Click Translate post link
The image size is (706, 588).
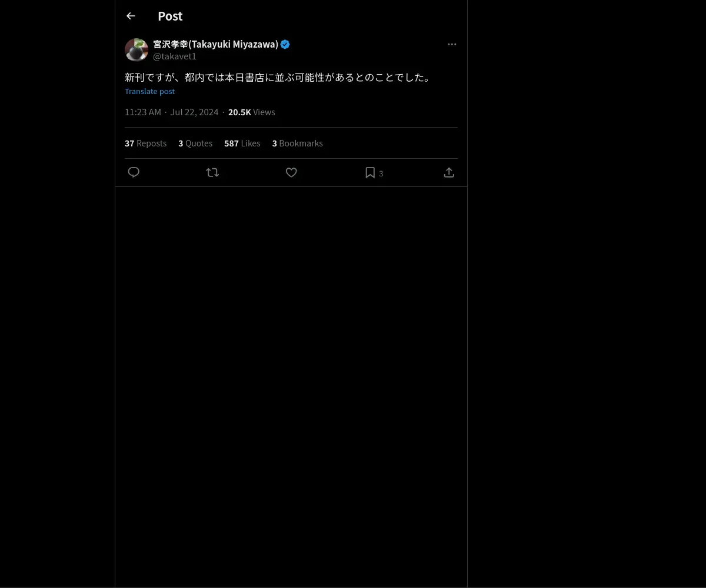point(149,91)
